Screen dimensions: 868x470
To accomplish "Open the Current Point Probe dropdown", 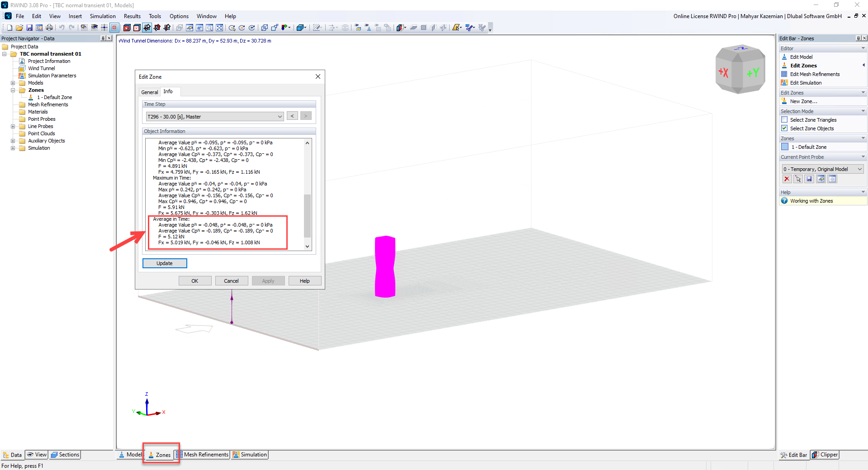I will coord(822,169).
